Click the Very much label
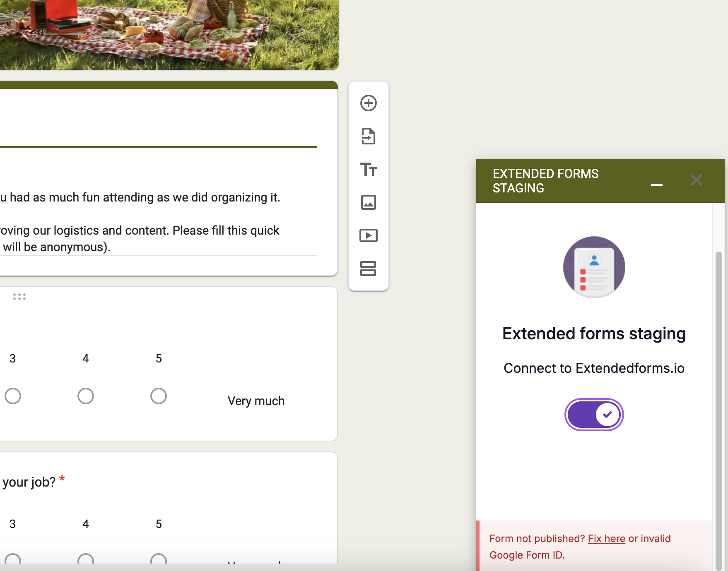728x571 pixels. coord(256,400)
